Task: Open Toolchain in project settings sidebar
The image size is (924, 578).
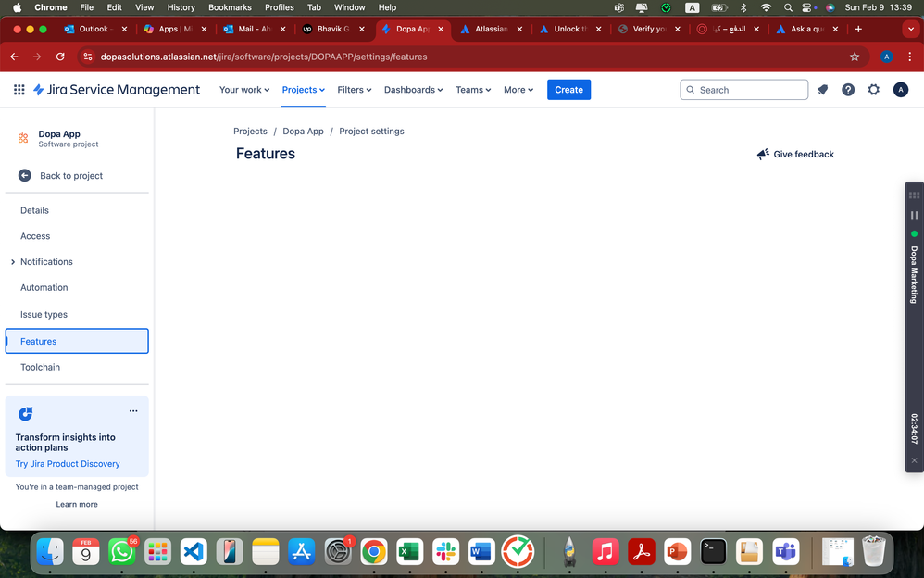Action: (x=40, y=367)
